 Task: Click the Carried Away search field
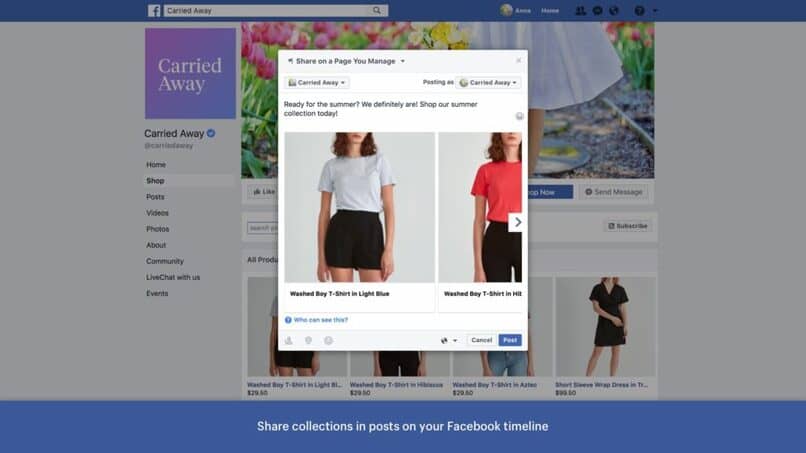[267, 10]
